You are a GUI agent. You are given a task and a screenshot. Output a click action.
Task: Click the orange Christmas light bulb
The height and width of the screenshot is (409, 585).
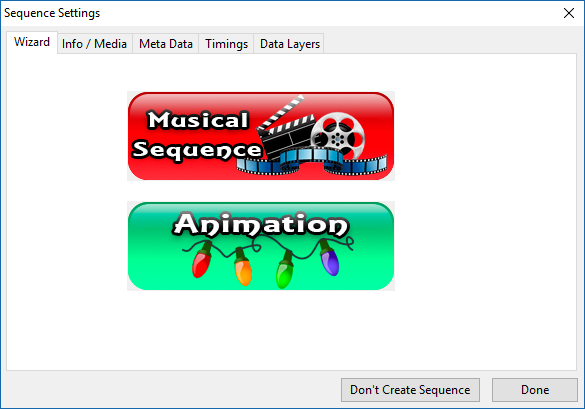pyautogui.click(x=243, y=267)
